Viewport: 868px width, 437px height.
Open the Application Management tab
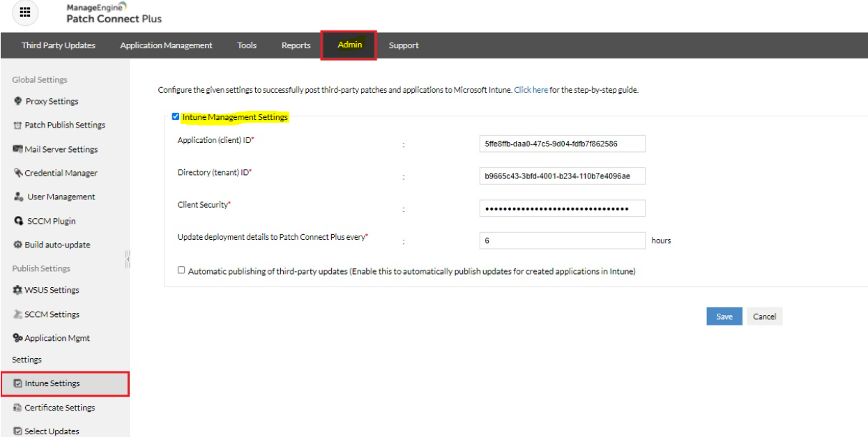point(166,45)
